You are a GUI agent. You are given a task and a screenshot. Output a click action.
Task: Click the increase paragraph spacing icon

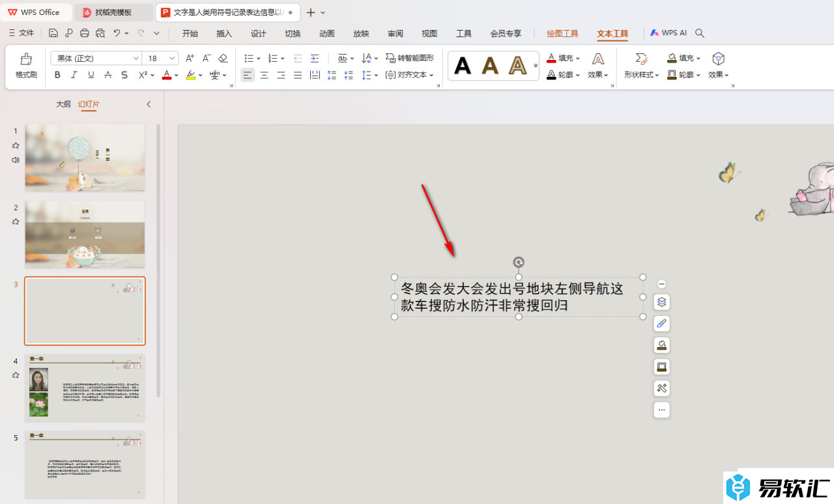[332, 76]
